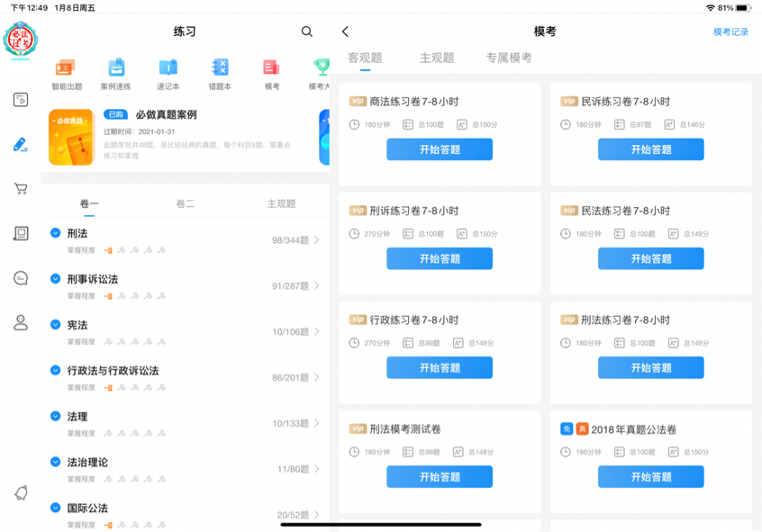Tap the blue circle icon beside 法治理论
The width and height of the screenshot is (762, 532).
point(56,462)
